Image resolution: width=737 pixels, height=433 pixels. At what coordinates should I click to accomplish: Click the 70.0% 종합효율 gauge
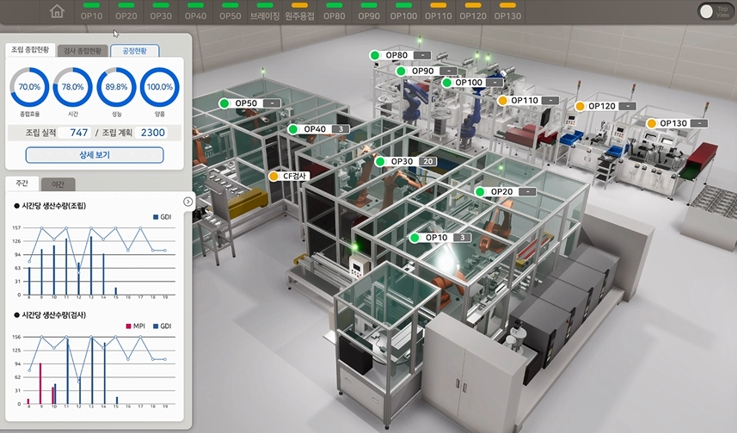click(29, 89)
